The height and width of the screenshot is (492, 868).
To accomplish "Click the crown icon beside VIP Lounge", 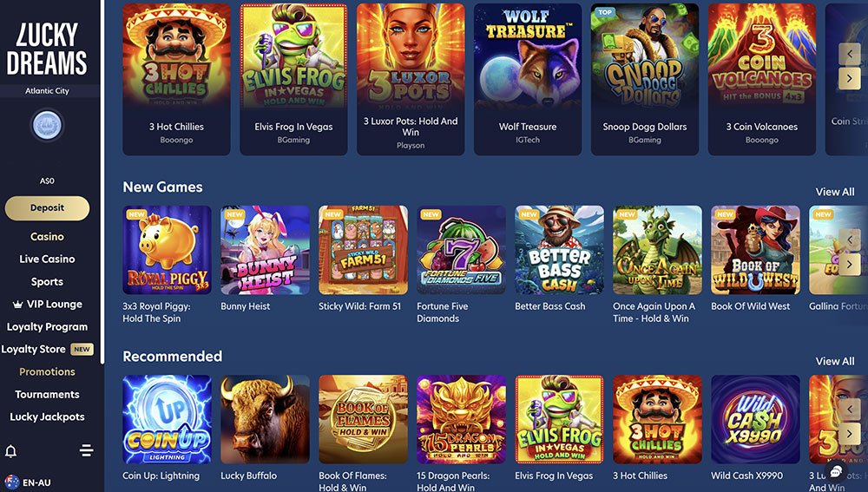I will [x=17, y=305].
